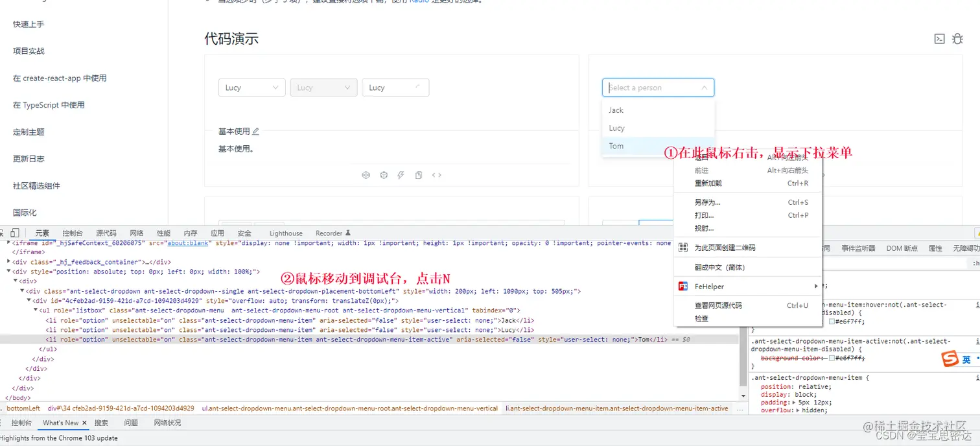Expand the iframe _hjSafeContext node
This screenshot has height=446, width=980.
pyautogui.click(x=9, y=243)
